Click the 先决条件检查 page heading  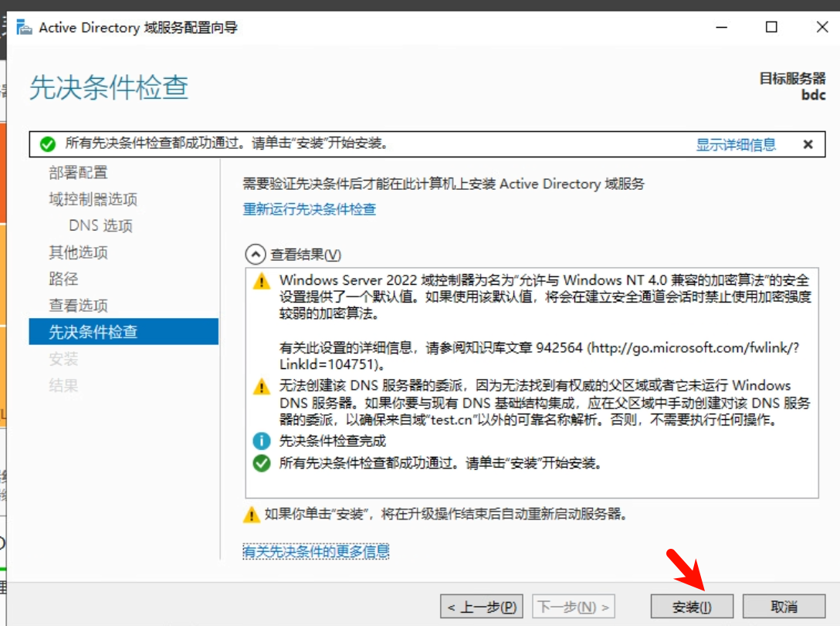109,87
